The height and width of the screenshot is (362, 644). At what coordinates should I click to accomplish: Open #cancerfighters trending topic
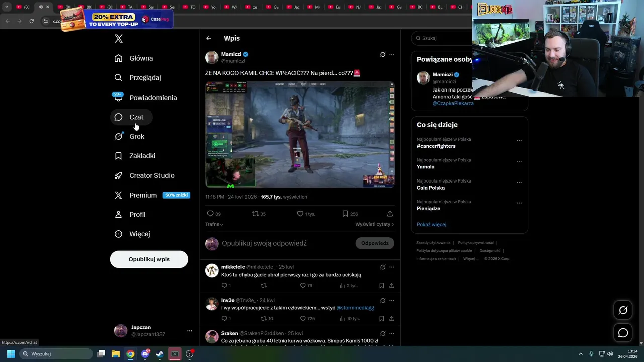[436, 146]
